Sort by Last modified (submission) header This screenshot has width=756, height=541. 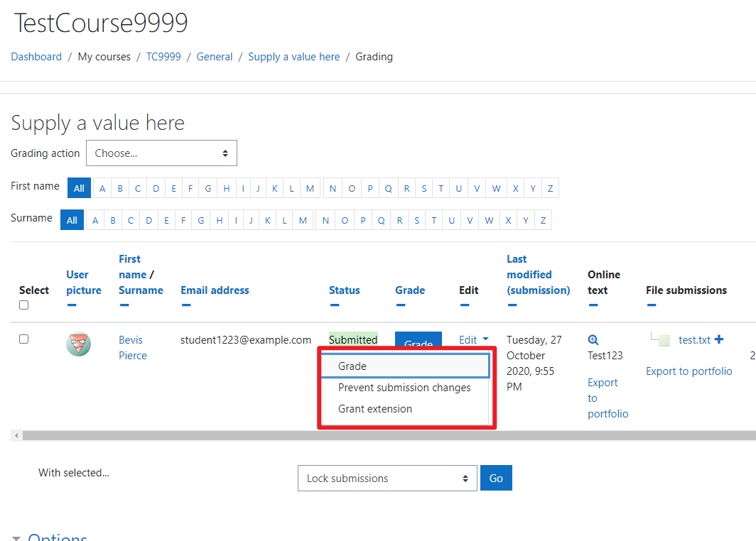pyautogui.click(x=538, y=275)
